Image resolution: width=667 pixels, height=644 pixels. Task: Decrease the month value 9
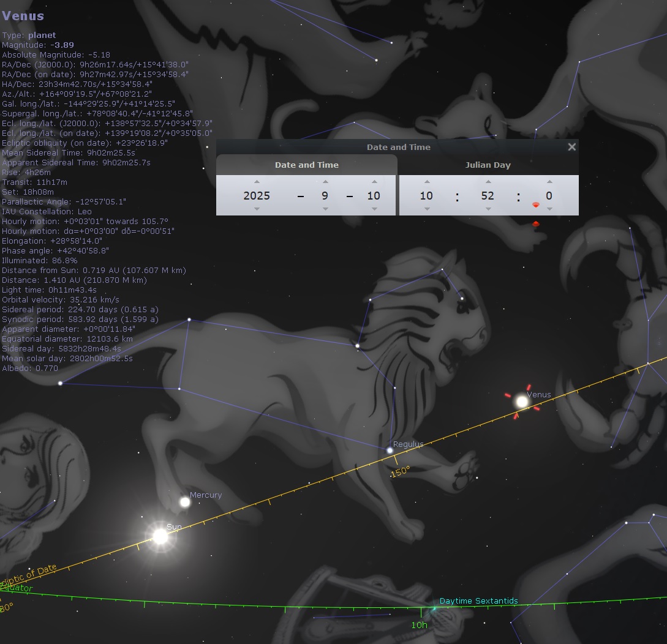(325, 209)
